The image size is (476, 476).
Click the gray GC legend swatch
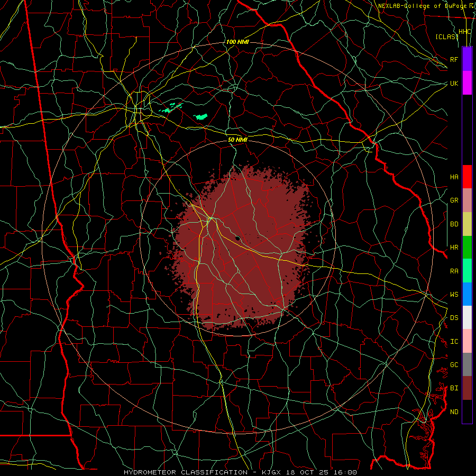(467, 364)
